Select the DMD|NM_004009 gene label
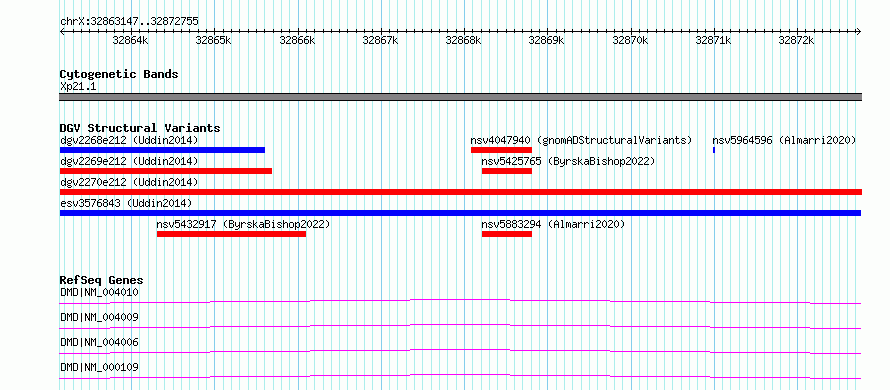Image resolution: width=890 pixels, height=390 pixels. 99,317
